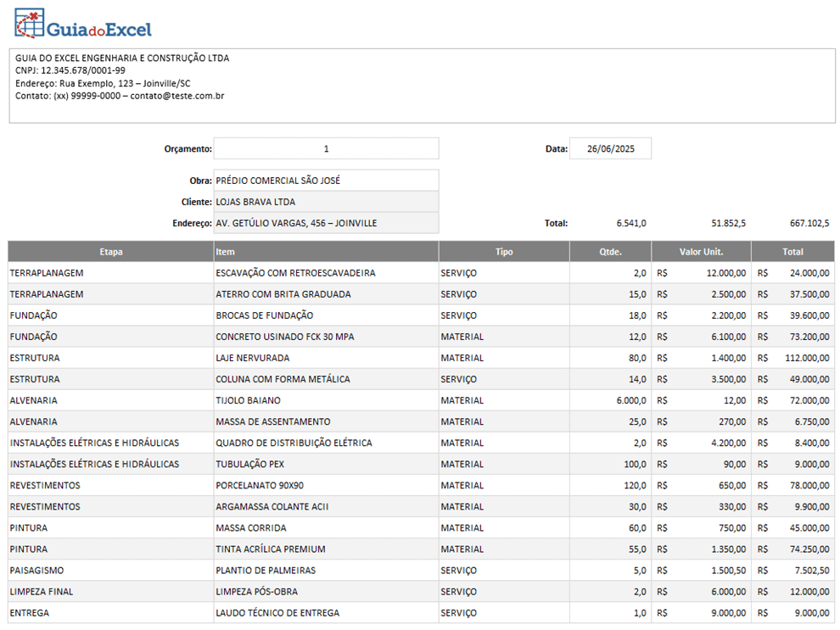Select the Cliente field LOJAS BRAVA LTDA
The image size is (840, 630).
click(x=326, y=202)
